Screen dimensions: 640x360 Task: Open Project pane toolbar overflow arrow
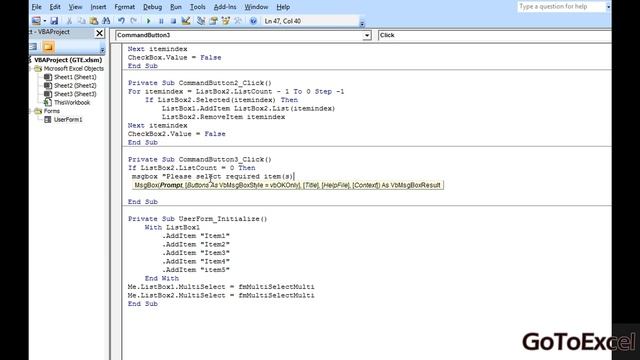click(102, 49)
